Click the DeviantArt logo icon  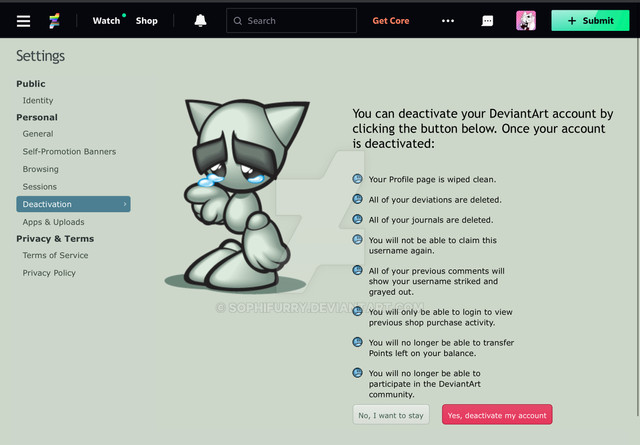54,21
